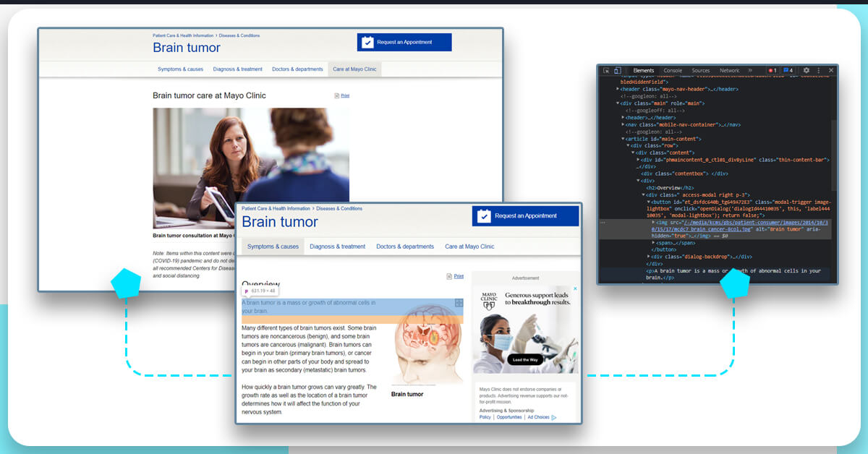Image resolution: width=868 pixels, height=454 pixels.
Task: Click the Print link in the front window
Action: [459, 276]
